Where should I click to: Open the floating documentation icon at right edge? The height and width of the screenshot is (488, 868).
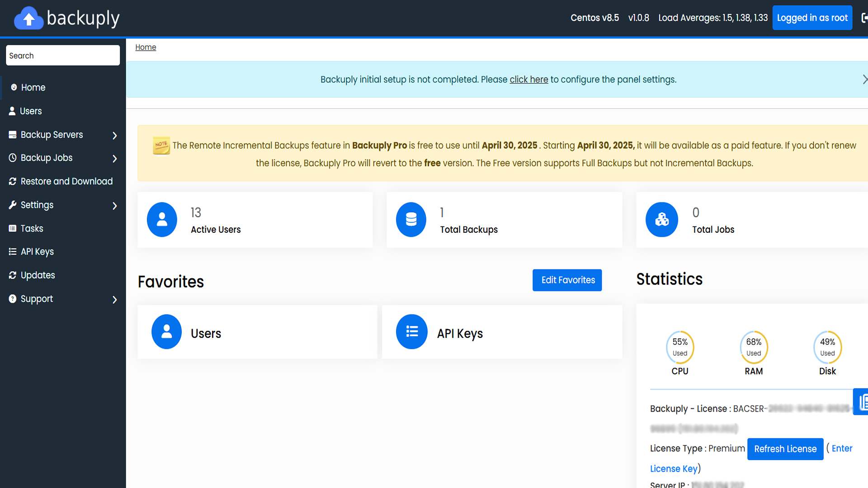(x=861, y=401)
